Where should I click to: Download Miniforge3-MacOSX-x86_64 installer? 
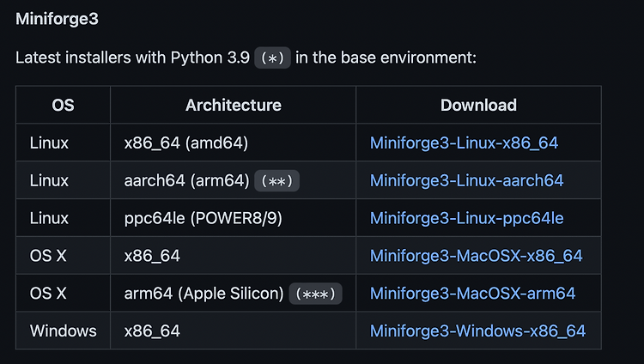[476, 256]
